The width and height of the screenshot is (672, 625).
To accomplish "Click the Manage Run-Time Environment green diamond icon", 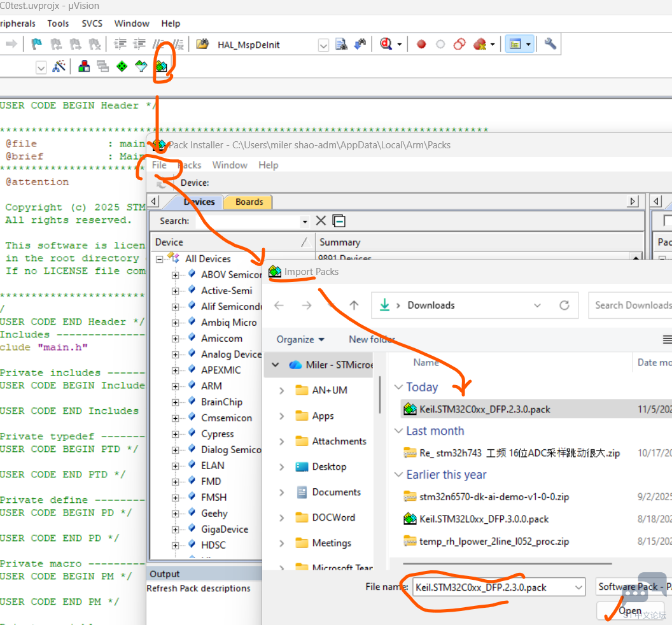I will (x=122, y=66).
